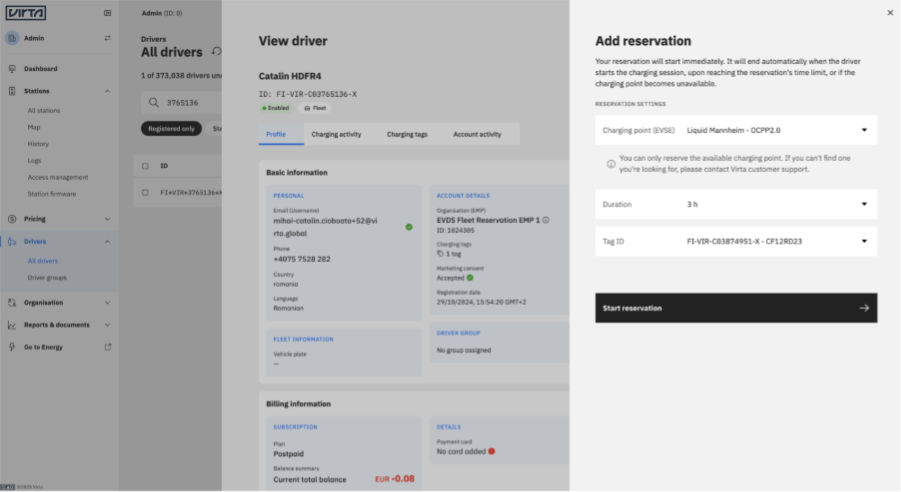Click the No group assigned text
The width and height of the screenshot is (901, 492).
pyautogui.click(x=464, y=350)
